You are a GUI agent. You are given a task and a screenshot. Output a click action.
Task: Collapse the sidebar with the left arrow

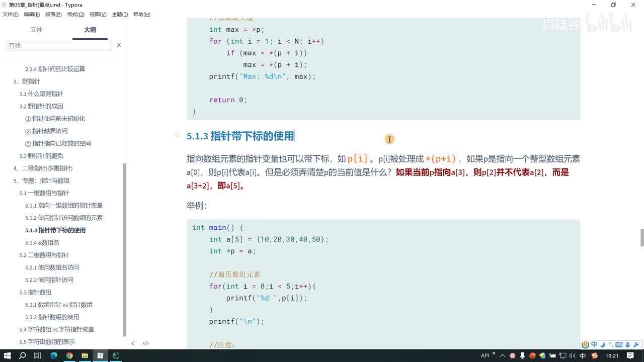(133, 343)
